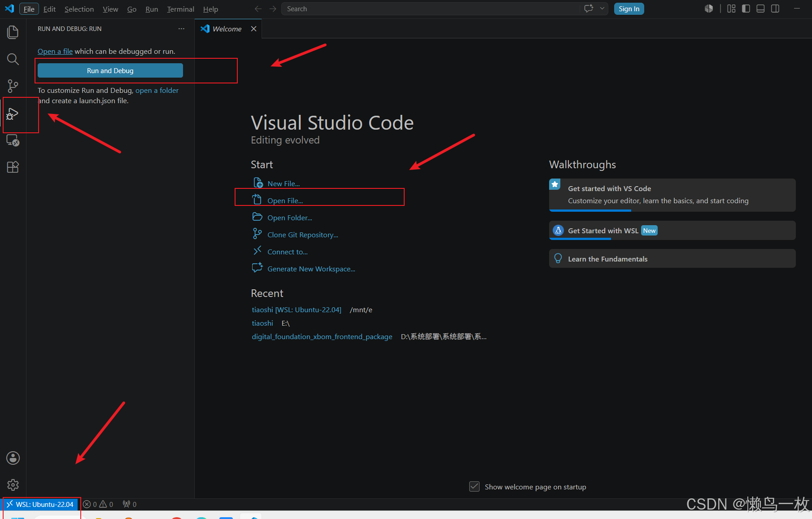This screenshot has width=812, height=519.
Task: Open the Manage gear menu
Action: [13, 485]
